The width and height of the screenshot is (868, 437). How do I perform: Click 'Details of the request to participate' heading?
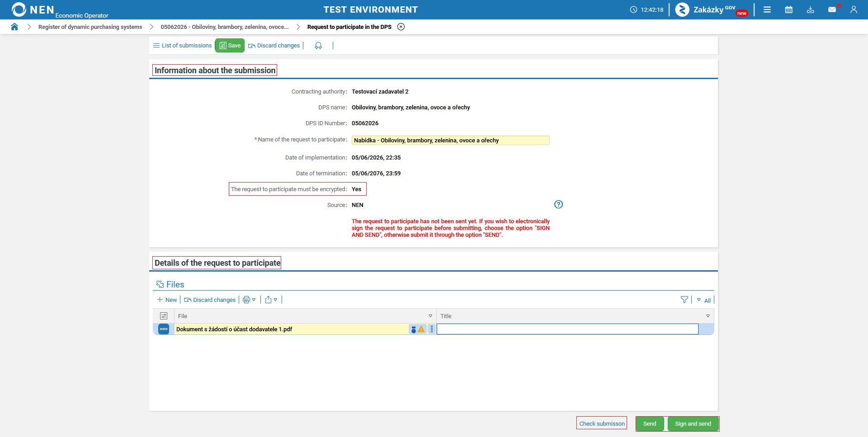[x=217, y=263]
